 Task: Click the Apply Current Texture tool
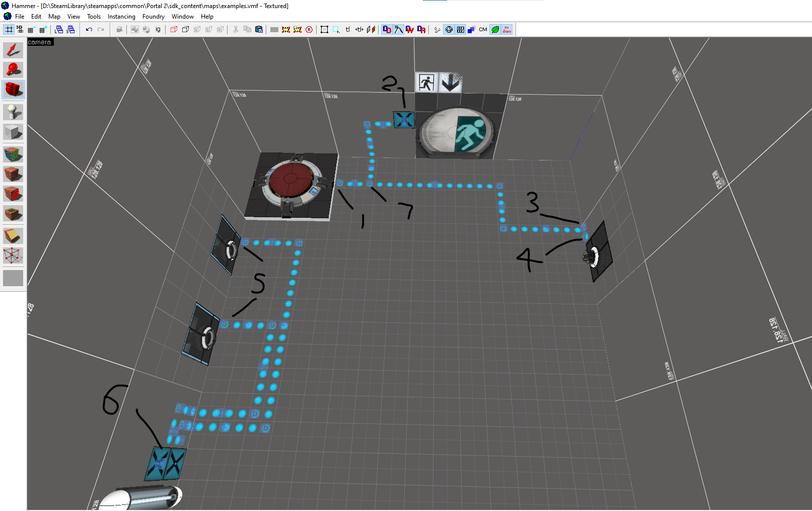pyautogui.click(x=13, y=174)
